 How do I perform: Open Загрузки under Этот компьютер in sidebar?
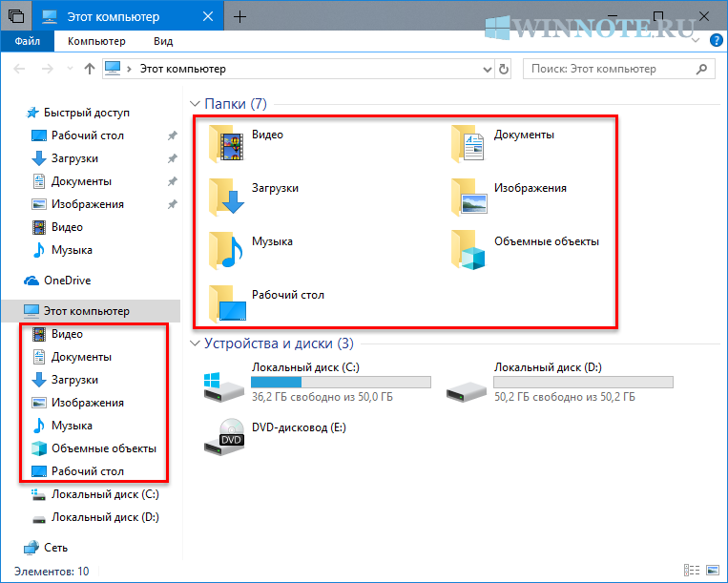coord(65,380)
